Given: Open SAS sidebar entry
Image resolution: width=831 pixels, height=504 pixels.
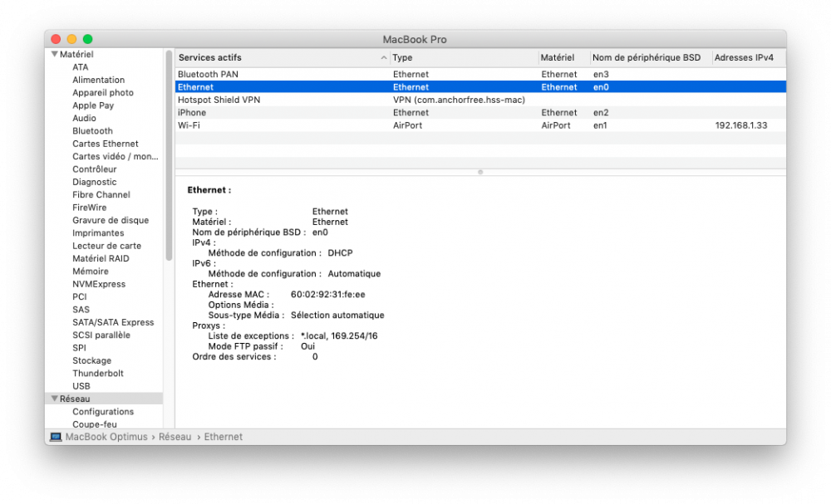Looking at the screenshot, I should [81, 309].
